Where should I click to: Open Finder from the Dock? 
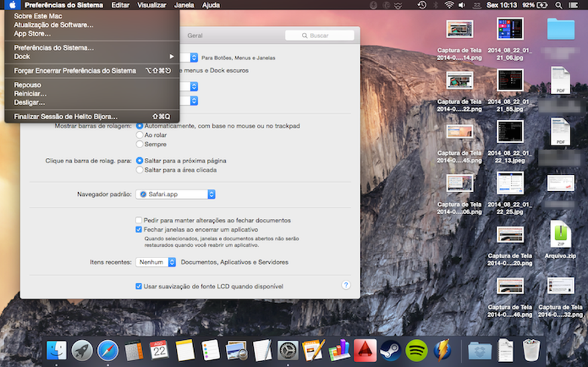tap(56, 351)
